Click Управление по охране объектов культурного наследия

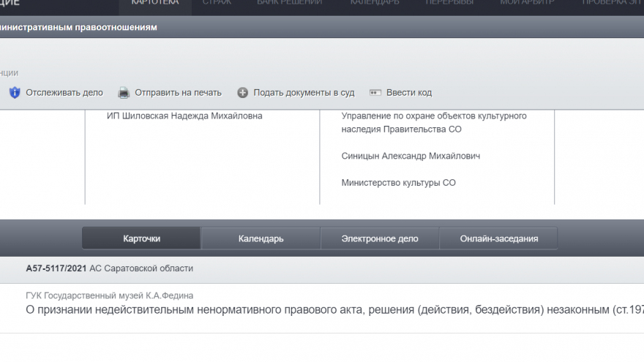point(434,122)
